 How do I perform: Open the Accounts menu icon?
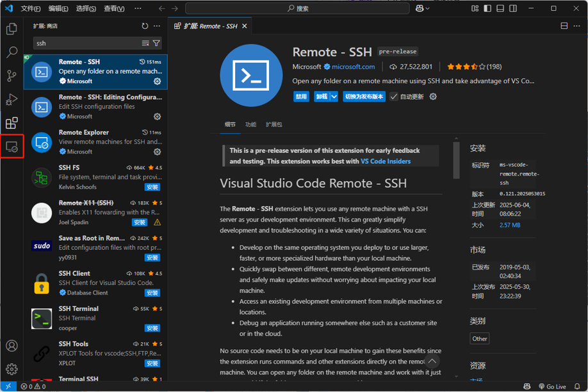pos(12,345)
